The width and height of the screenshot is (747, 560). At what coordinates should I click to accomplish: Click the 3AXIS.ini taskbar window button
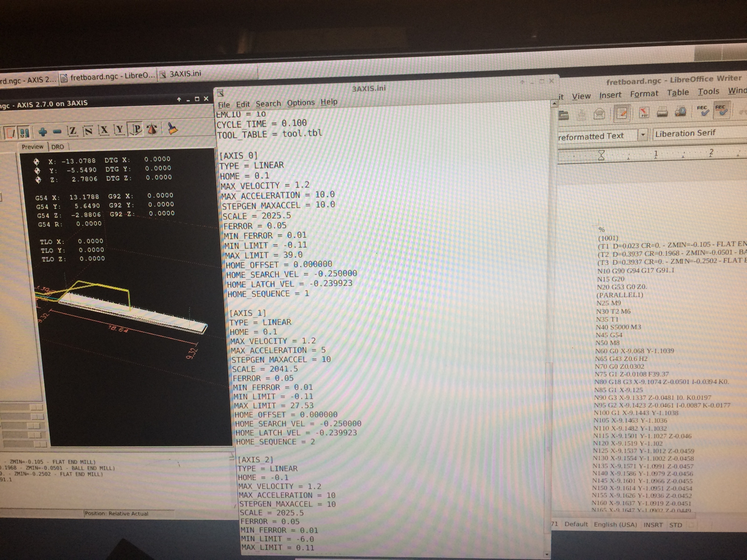(x=185, y=74)
